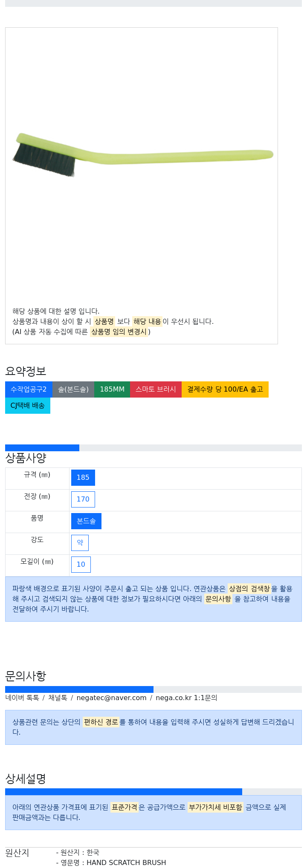The width and height of the screenshot is (307, 868).
Task: Choose the 본드솔 product name option
Action: tap(86, 521)
